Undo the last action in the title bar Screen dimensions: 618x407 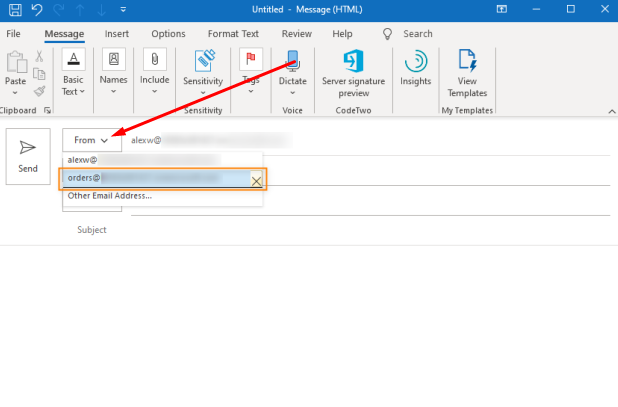tap(37, 9)
